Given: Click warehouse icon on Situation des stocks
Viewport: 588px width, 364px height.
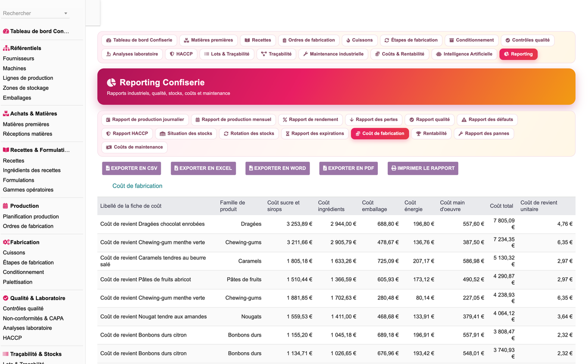Looking at the screenshot, I should pyautogui.click(x=163, y=133).
